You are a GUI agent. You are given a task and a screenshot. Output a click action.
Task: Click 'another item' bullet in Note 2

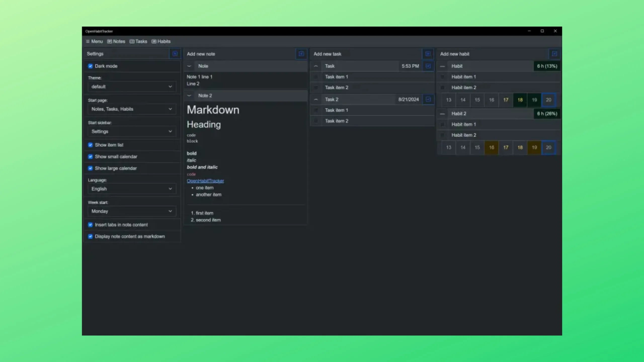(x=209, y=195)
